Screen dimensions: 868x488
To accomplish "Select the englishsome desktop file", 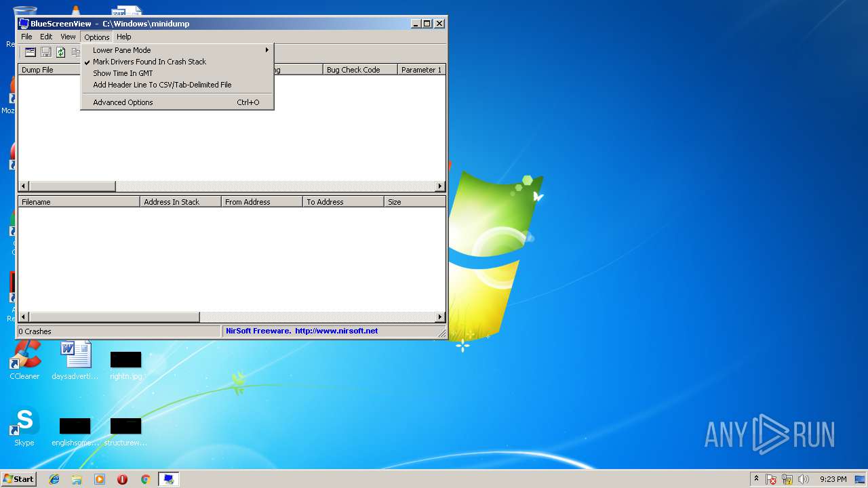I will [75, 431].
